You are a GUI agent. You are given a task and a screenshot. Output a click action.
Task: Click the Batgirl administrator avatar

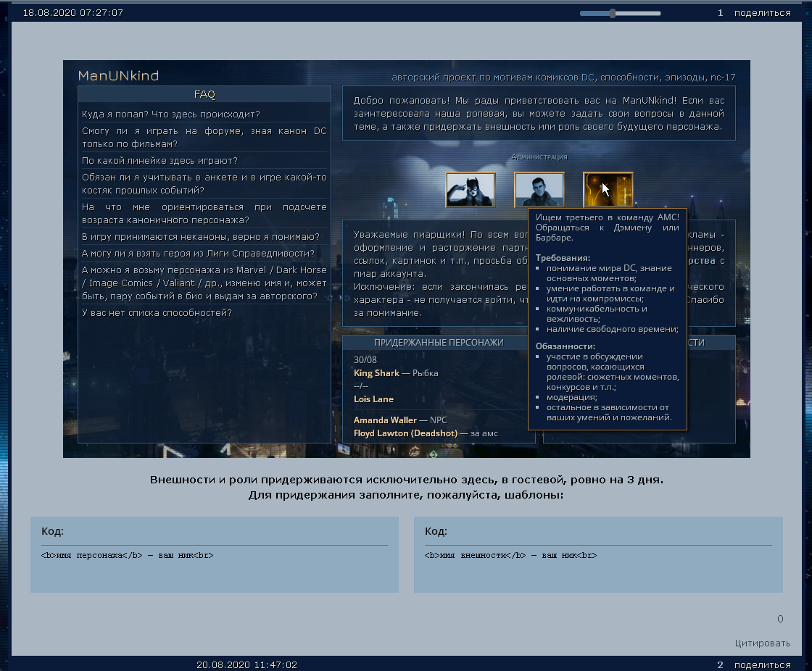pos(471,190)
